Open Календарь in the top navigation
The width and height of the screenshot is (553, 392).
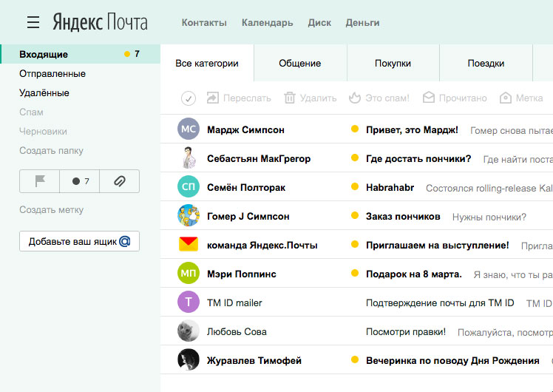[x=268, y=23]
